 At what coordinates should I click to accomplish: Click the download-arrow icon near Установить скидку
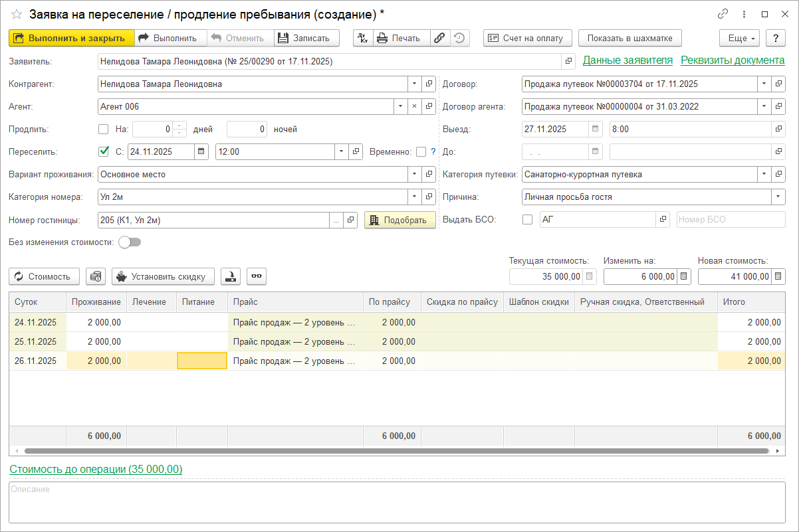point(231,276)
